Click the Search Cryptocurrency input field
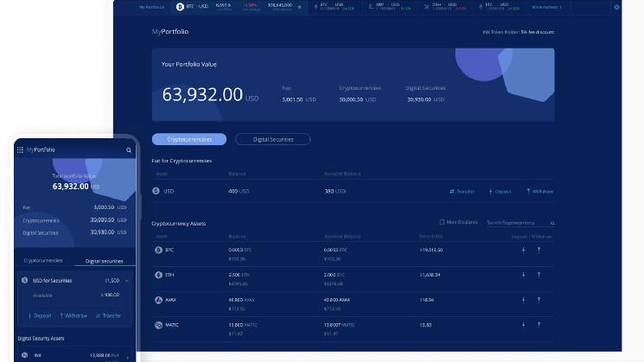644x362 pixels. 517,223
